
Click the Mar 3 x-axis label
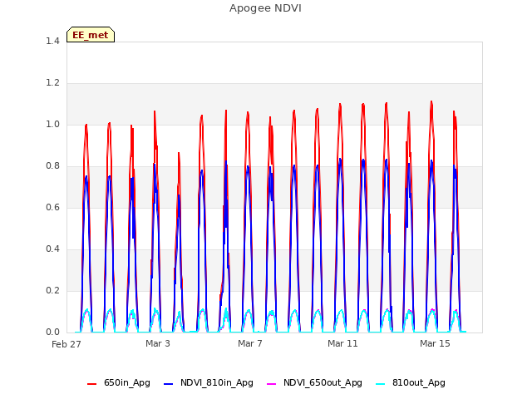coord(158,343)
